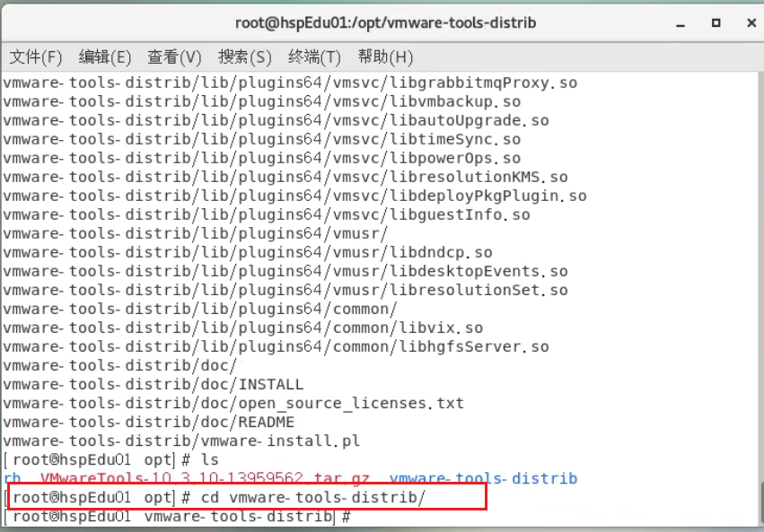Screen dimensions: 764x532
Task: Click the terminal vertical scrollbar thumb
Action: pos(761,501)
